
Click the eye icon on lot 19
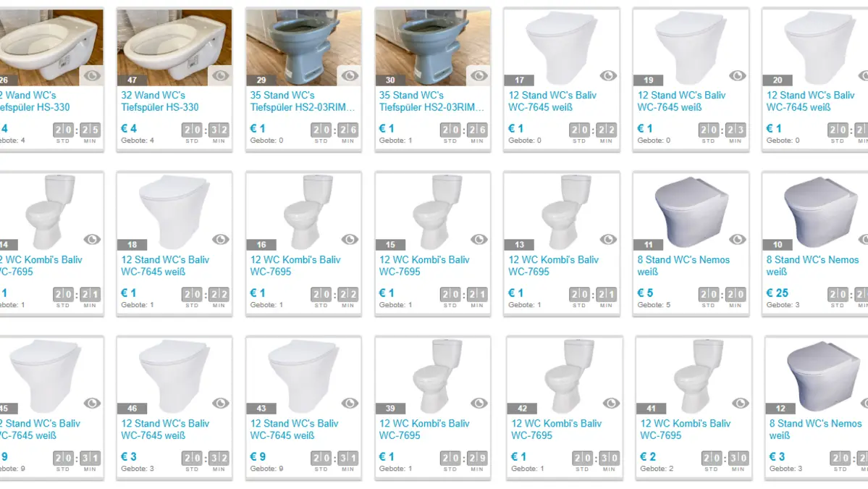coord(737,75)
